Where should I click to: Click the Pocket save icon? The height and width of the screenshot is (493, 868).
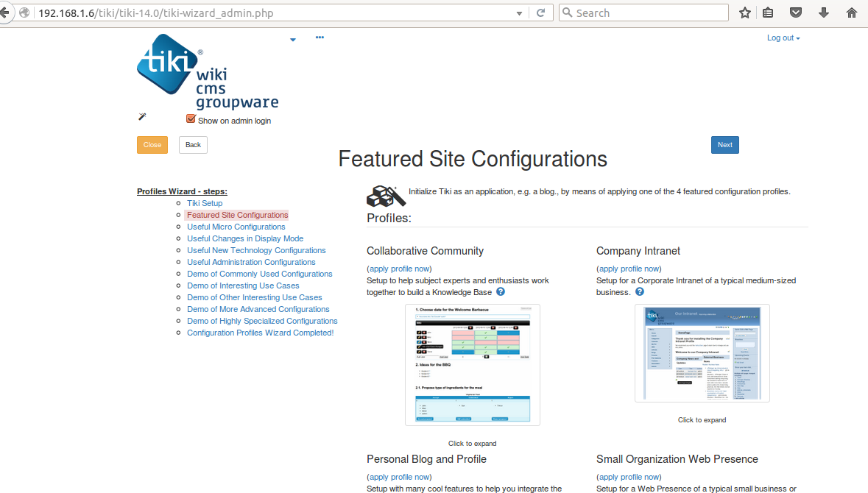(x=795, y=13)
